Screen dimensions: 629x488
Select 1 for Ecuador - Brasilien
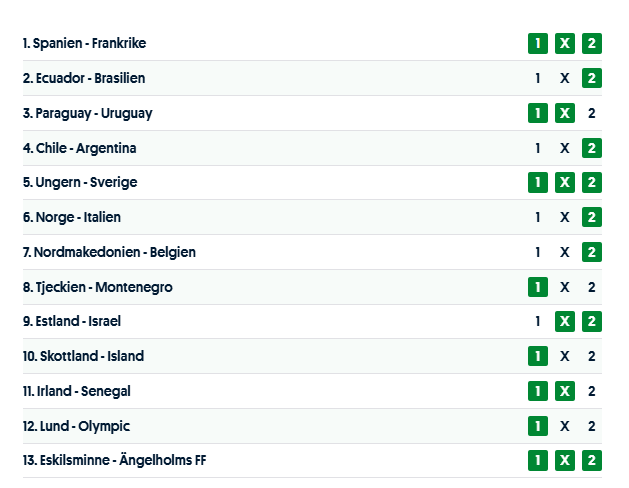pos(538,78)
